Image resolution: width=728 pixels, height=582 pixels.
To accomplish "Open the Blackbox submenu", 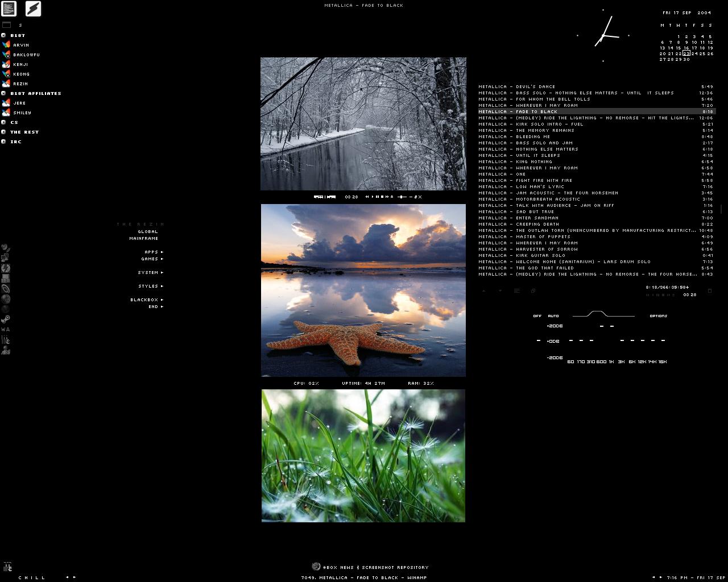I will [147, 300].
